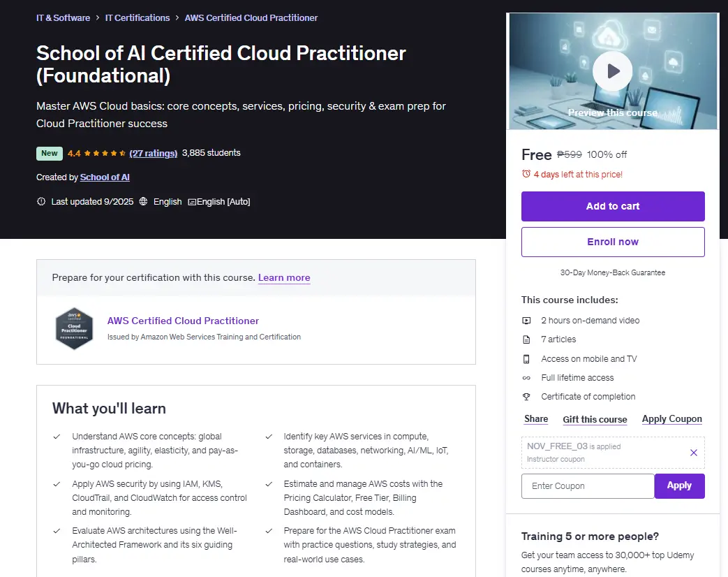
Task: Click the Understand AWS core concepts item
Action: click(x=155, y=451)
